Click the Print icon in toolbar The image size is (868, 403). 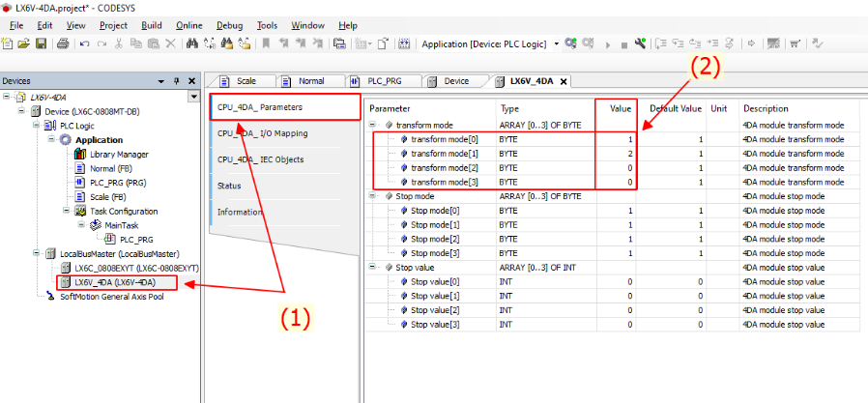click(63, 43)
